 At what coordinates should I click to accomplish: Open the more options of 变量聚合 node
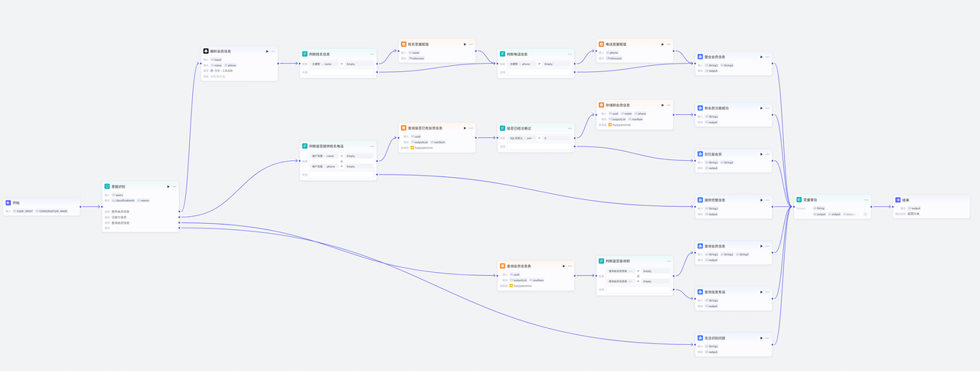point(866,200)
